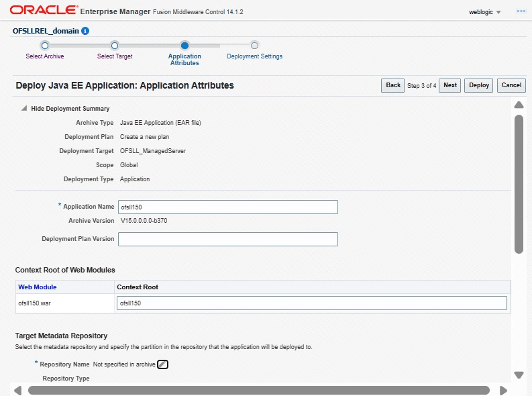Click the horizontal scrollbar thumb
The height and width of the screenshot is (396, 532).
click(259, 390)
